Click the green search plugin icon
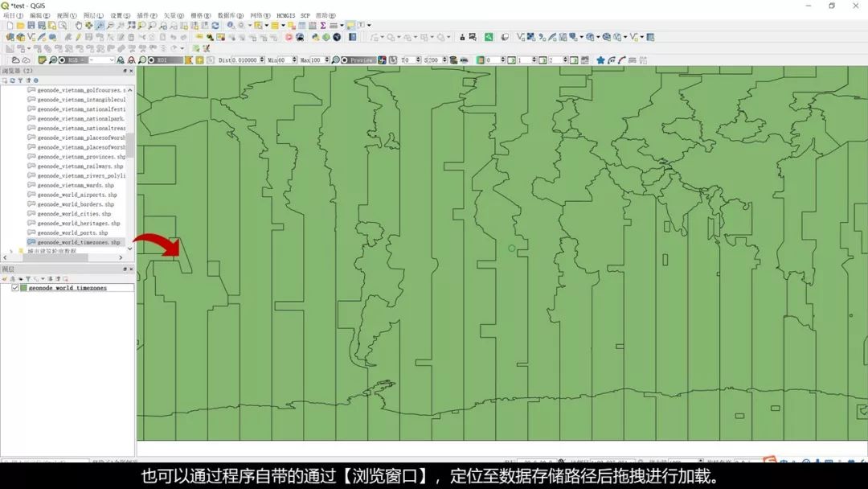Viewport: 868px width, 489px height. (489, 37)
